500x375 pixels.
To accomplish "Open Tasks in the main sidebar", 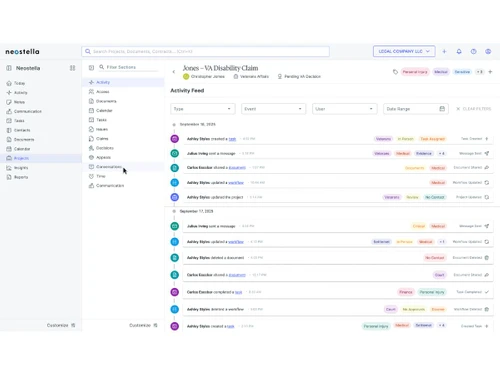I will (19, 121).
